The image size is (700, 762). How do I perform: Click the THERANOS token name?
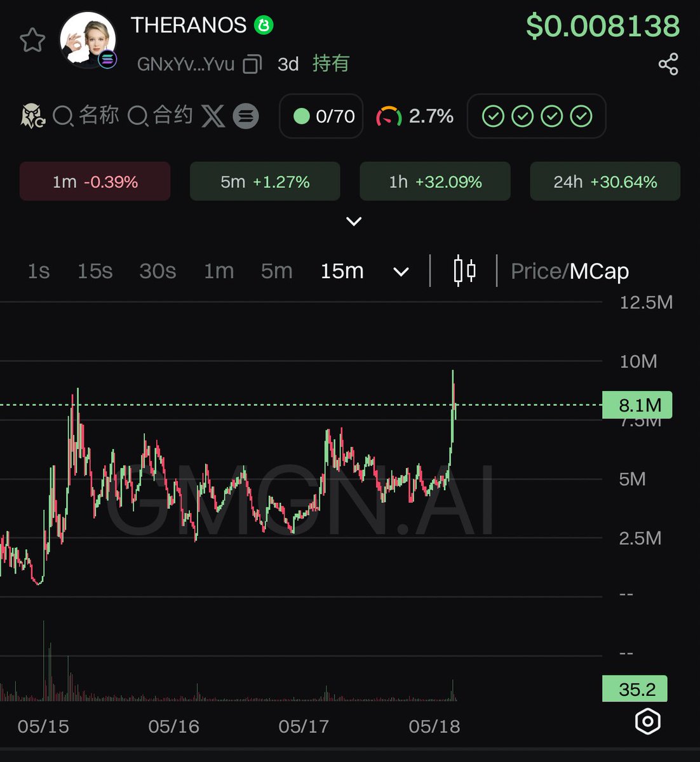pyautogui.click(x=189, y=25)
